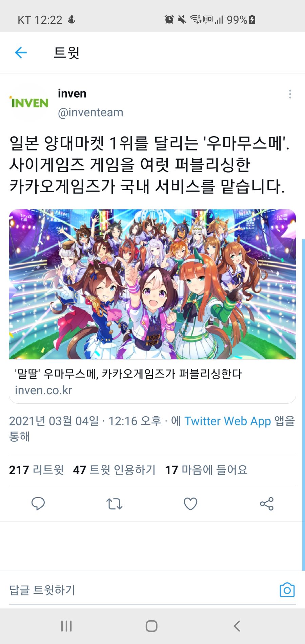Tap the back arrow beside 트윗
This screenshot has width=305, height=644.
point(21,53)
